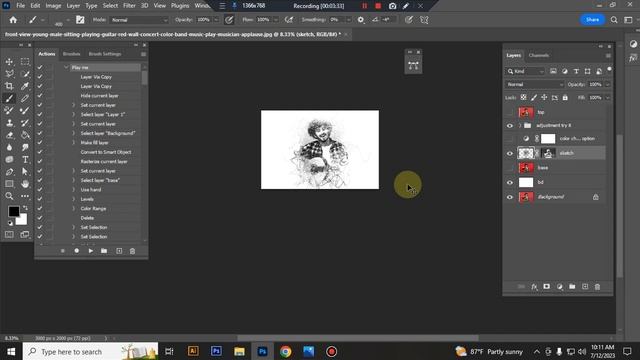Show the base layer
Image resolution: width=640 pixels, height=360 pixels.
tap(510, 168)
